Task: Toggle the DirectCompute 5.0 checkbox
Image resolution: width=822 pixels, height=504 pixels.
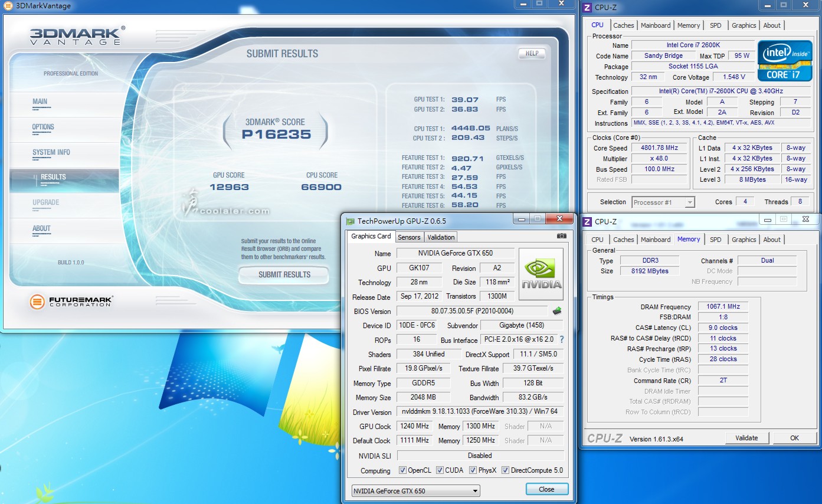Action: coord(506,470)
